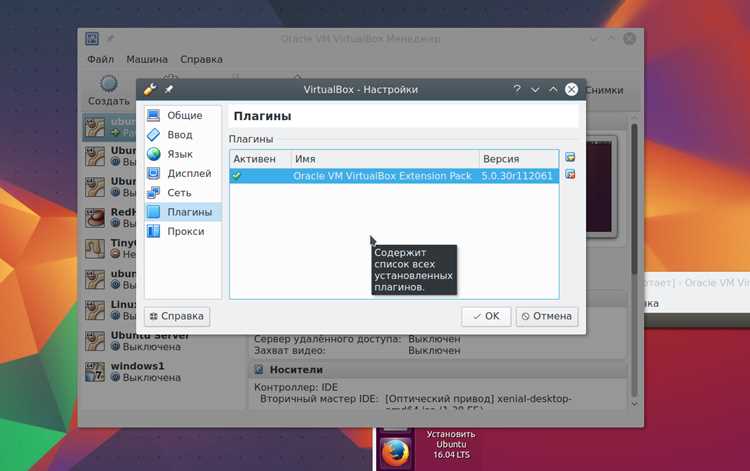This screenshot has width=750, height=471.
Task: Select the Дисплей settings icon
Action: tap(154, 173)
